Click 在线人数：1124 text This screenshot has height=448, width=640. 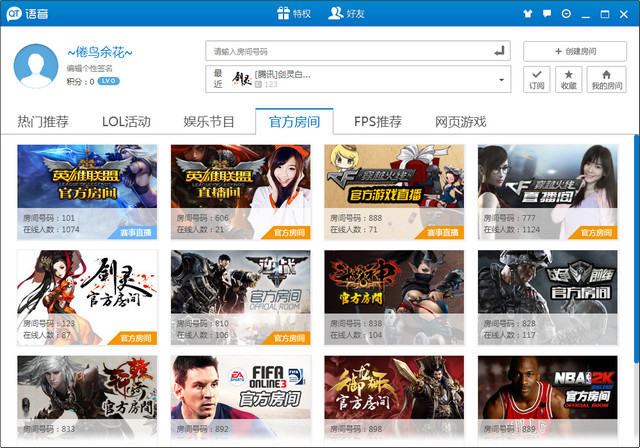tap(512, 230)
